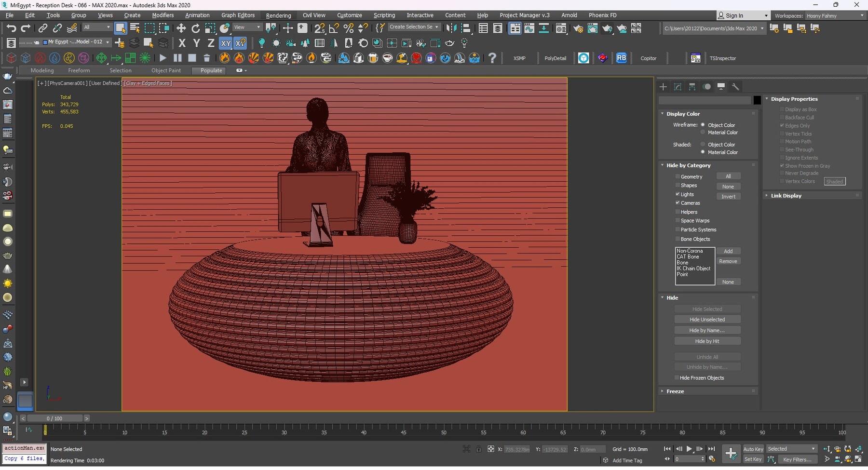Open the Rendering menu
The width and height of the screenshot is (868, 470).
coord(278,15)
